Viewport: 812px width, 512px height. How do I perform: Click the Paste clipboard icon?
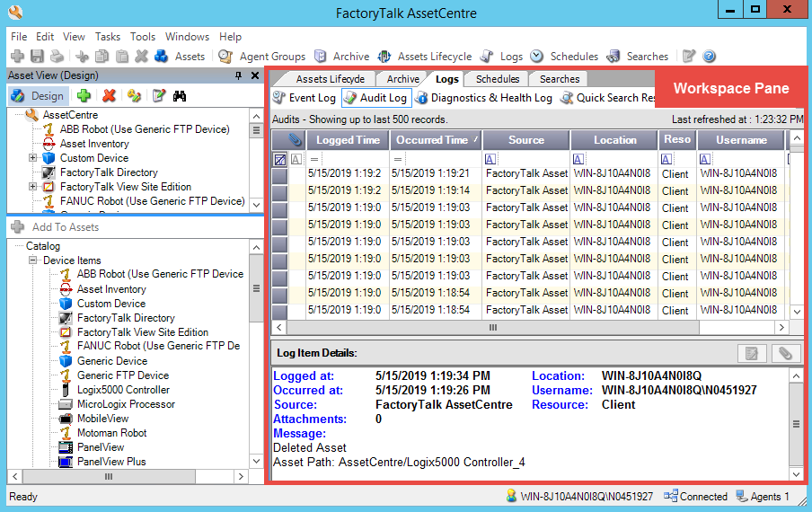pyautogui.click(x=121, y=56)
